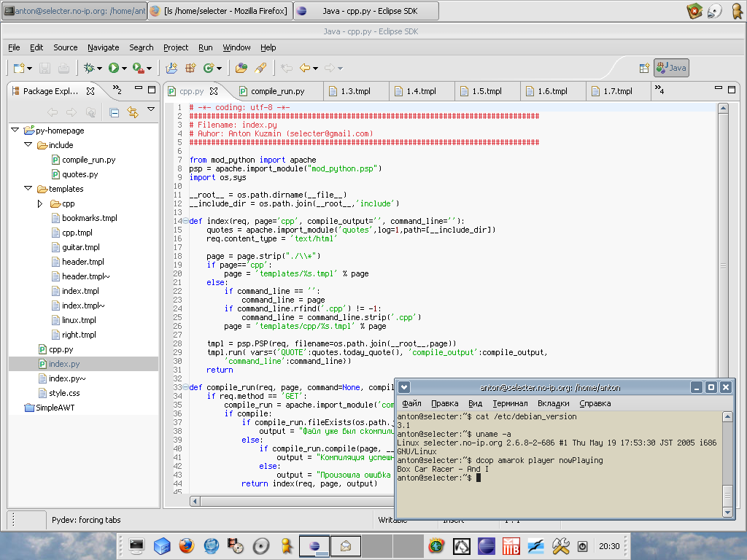747x560 pixels.
Task: Click the New Java Class icon
Action: [208, 68]
